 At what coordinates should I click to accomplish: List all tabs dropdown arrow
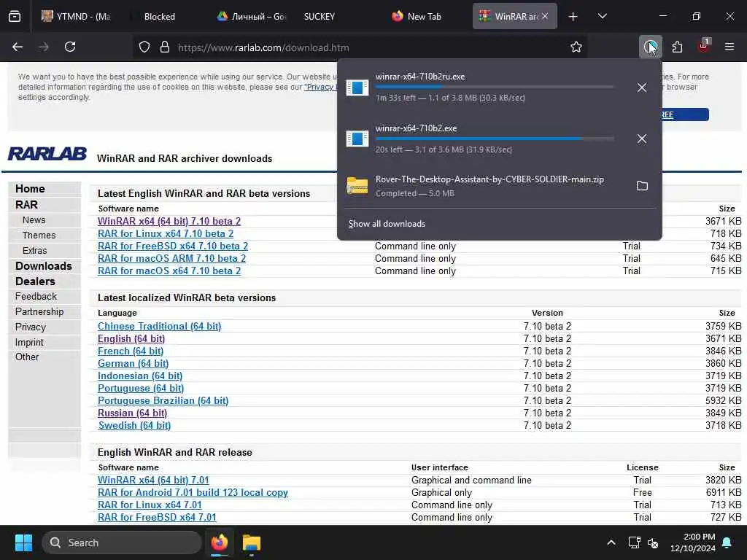click(602, 17)
